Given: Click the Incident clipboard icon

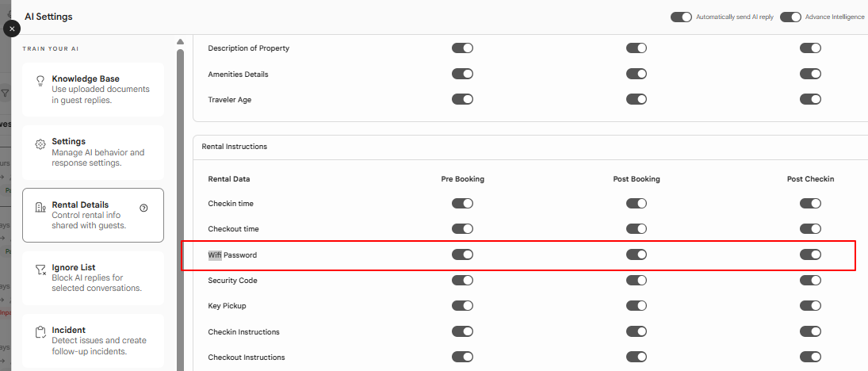Looking at the screenshot, I should point(40,332).
